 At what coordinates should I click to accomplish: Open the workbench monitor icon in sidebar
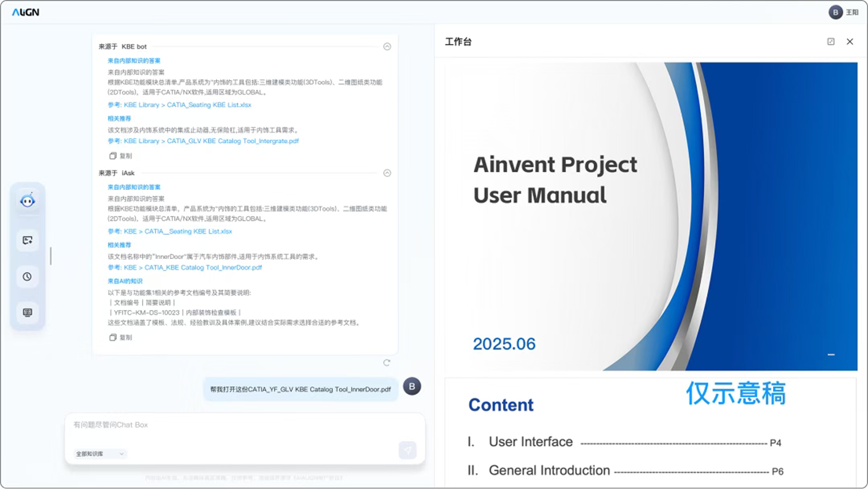point(27,312)
